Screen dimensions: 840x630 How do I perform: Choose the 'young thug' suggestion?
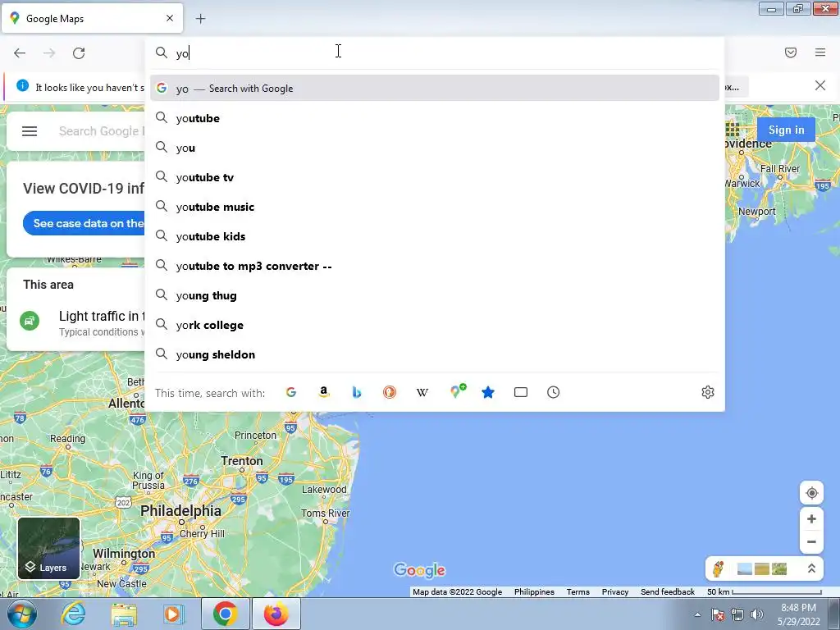(x=435, y=295)
